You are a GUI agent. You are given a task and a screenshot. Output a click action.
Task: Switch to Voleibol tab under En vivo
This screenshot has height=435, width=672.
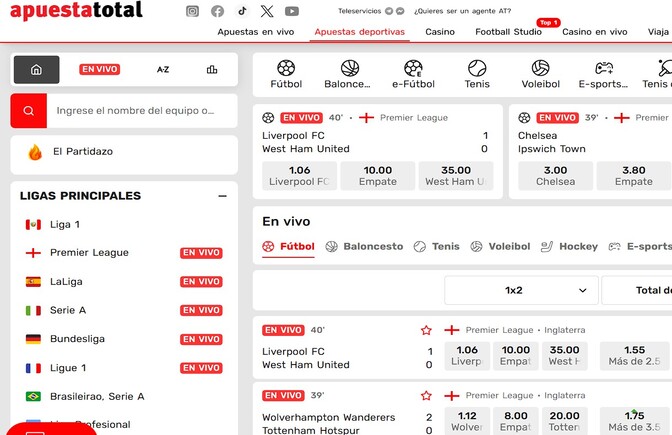[x=500, y=246]
